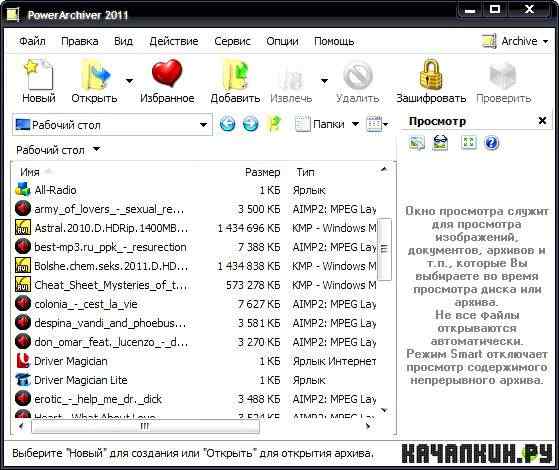Open the Правка menu

[80, 41]
